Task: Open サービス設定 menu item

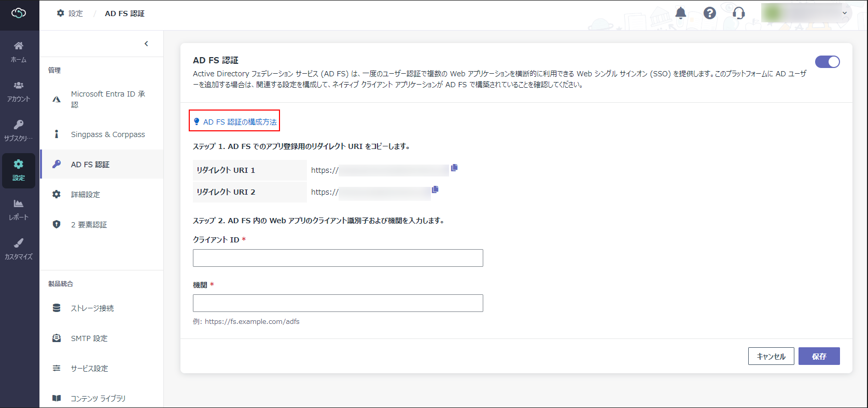Action: point(102,369)
